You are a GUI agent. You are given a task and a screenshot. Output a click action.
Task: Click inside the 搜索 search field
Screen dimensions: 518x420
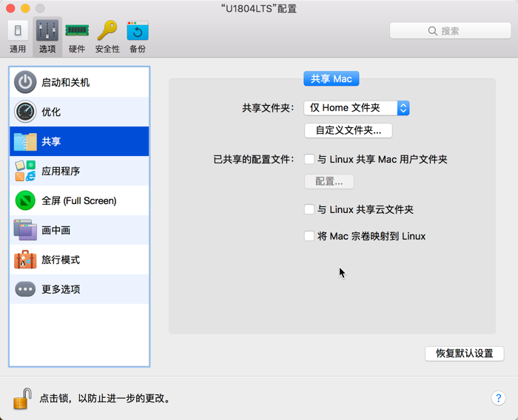450,31
